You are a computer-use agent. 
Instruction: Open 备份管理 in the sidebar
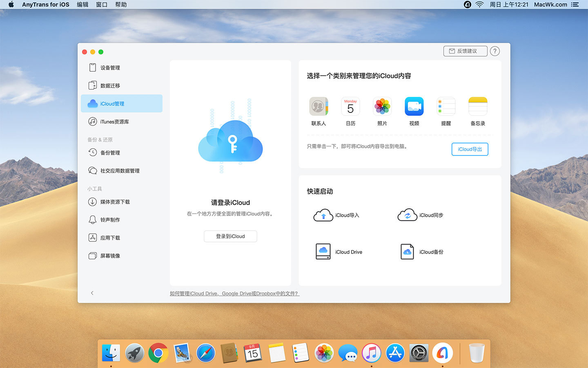coord(122,153)
